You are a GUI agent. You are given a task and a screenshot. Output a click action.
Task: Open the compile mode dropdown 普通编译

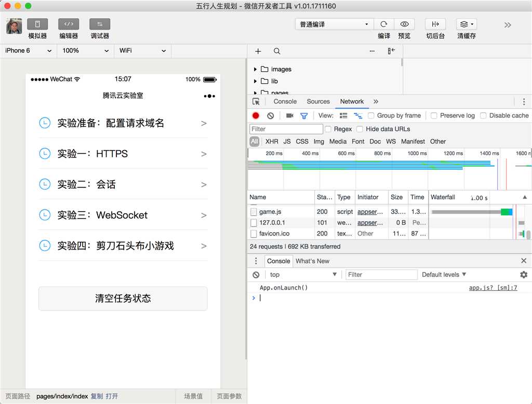(334, 24)
